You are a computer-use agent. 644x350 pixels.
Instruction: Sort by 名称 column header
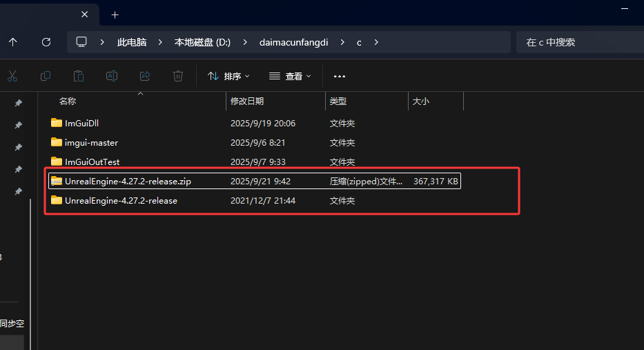68,101
